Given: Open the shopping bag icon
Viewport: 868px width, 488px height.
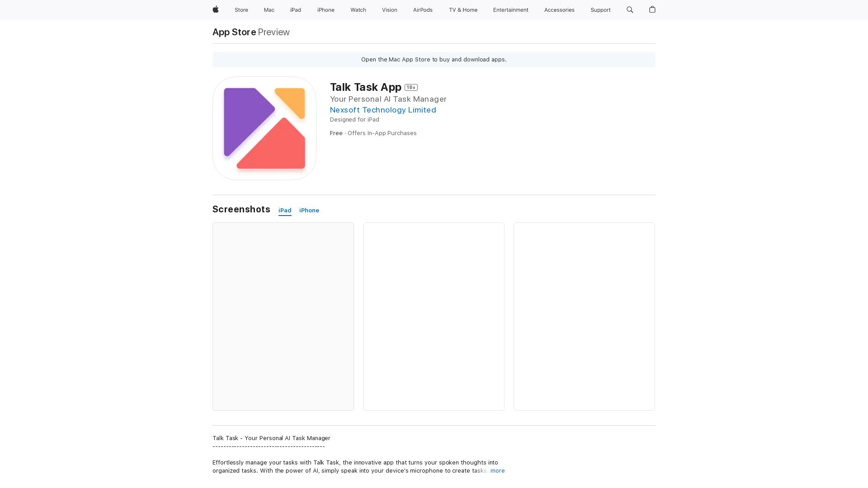Looking at the screenshot, I should tap(652, 9).
